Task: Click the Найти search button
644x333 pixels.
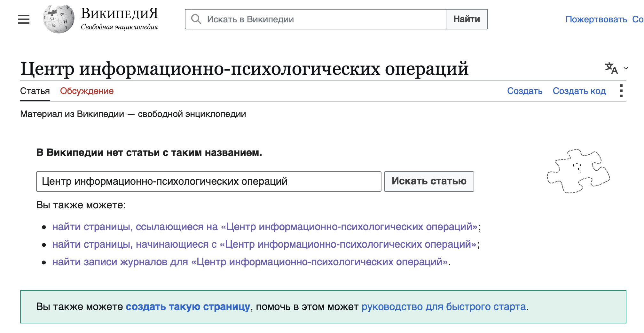Action: point(467,19)
